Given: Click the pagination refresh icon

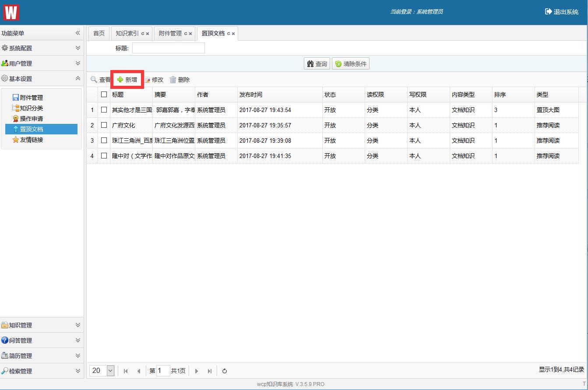Looking at the screenshot, I should 225,371.
